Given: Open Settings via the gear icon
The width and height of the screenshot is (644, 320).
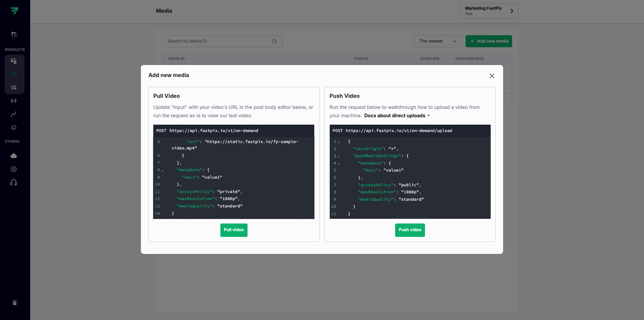Looking at the screenshot, I should [14, 169].
